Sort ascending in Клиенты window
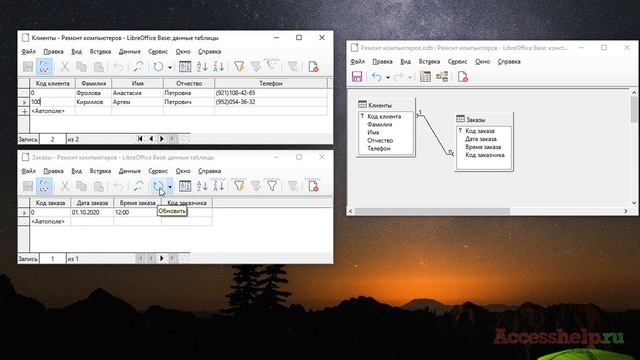The width and height of the screenshot is (640, 360). click(202, 67)
